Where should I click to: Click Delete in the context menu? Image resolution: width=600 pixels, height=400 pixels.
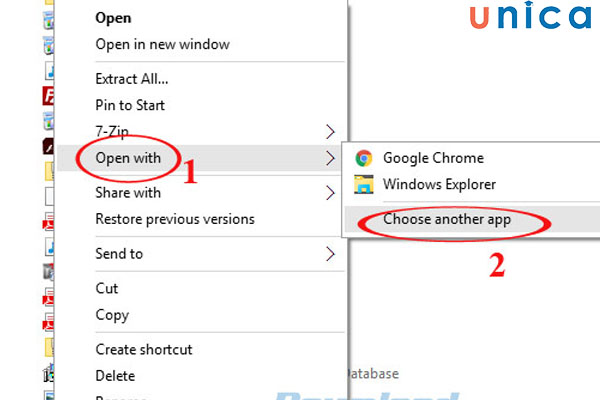pos(116,376)
